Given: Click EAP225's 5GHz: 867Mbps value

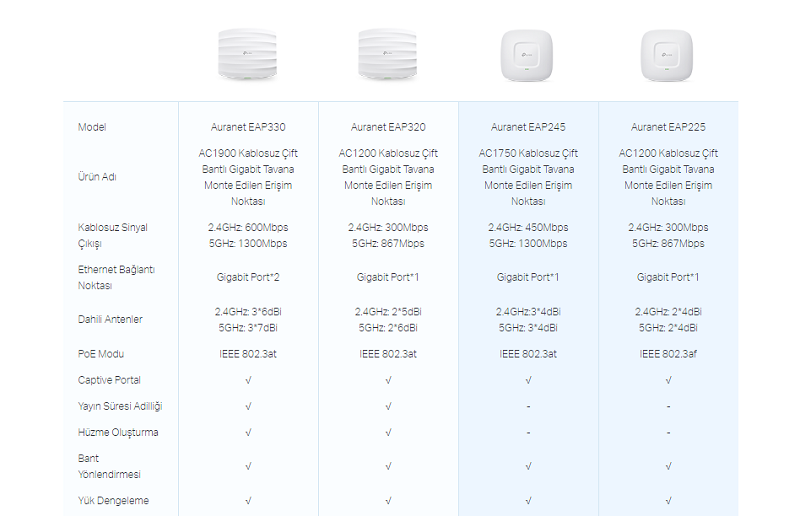Looking at the screenshot, I should (668, 243).
